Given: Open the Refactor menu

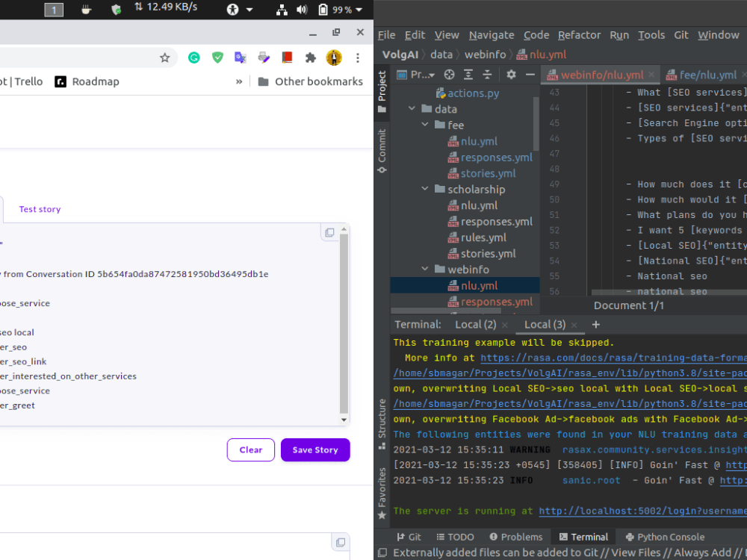Looking at the screenshot, I should 579,35.
